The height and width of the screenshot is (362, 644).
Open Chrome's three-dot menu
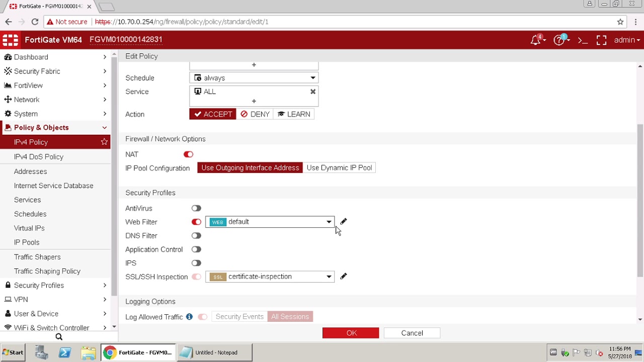[636, 22]
